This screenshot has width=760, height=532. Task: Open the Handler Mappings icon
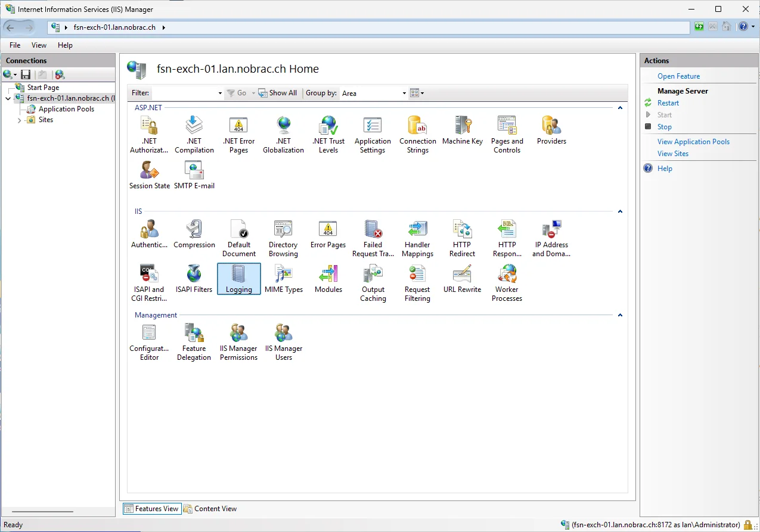click(x=417, y=238)
